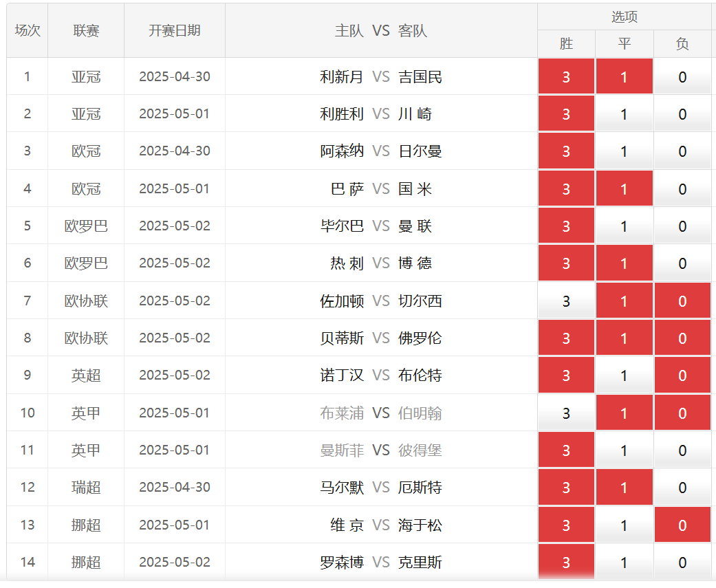Click home team 阿森纳
The image size is (716, 588).
click(342, 151)
